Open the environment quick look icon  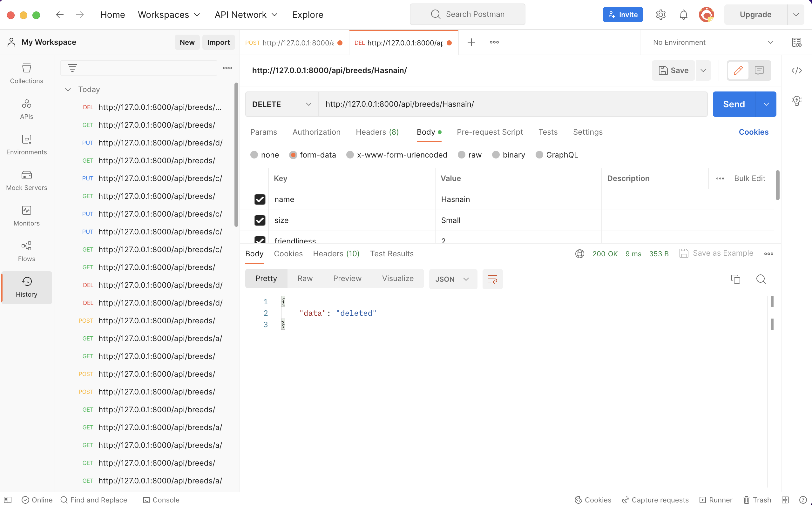pyautogui.click(x=796, y=43)
